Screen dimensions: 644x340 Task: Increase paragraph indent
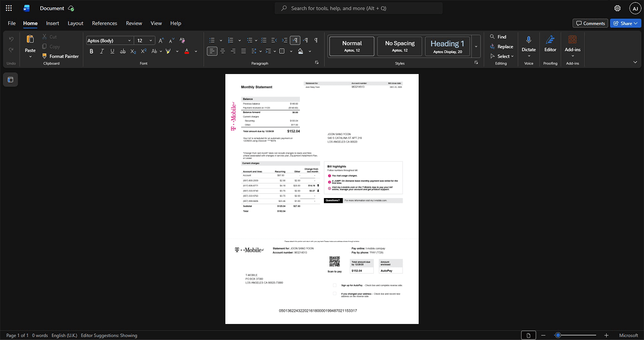[284, 41]
